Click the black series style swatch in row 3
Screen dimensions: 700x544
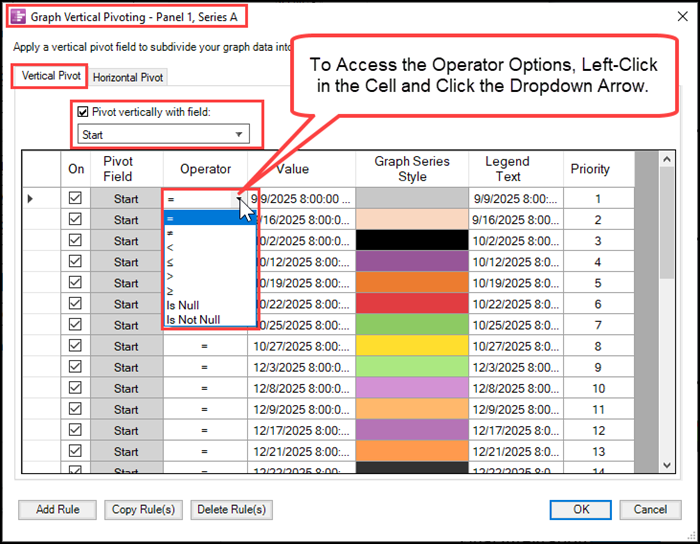(412, 241)
